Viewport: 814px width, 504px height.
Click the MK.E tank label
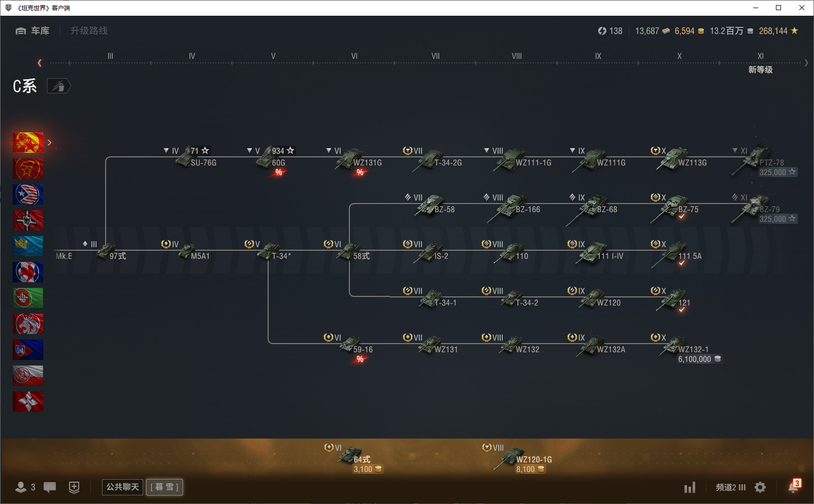pyautogui.click(x=64, y=256)
